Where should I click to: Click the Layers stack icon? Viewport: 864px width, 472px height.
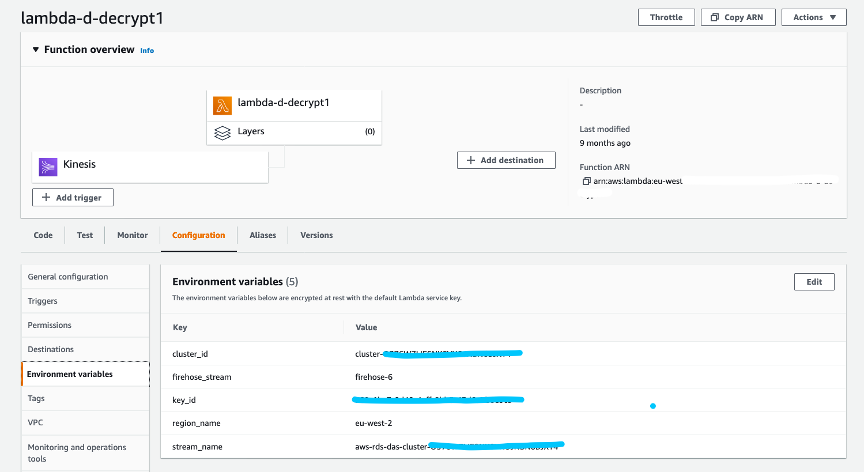(222, 133)
